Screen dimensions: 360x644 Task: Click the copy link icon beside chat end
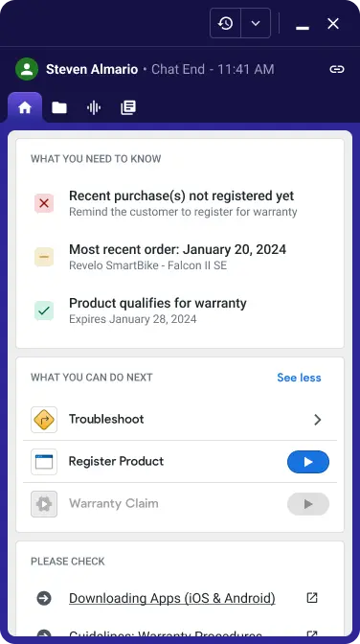(337, 69)
